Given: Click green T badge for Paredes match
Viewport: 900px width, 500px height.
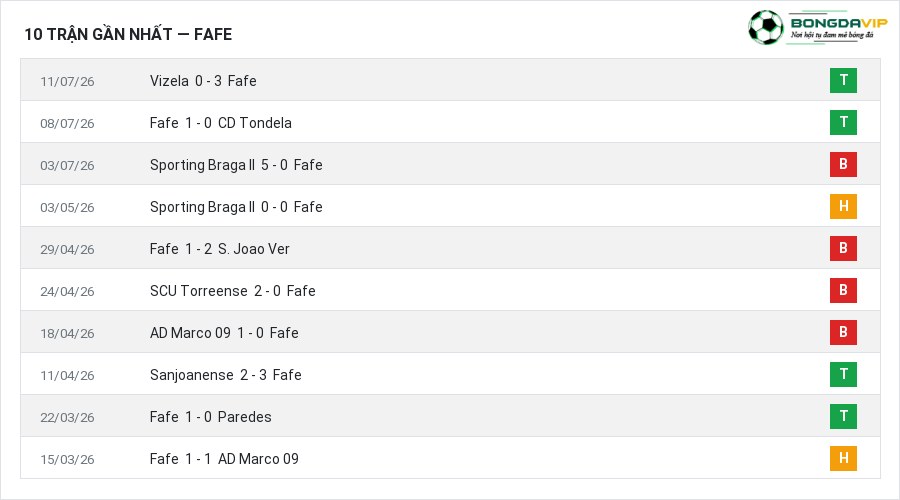Looking at the screenshot, I should 843,416.
